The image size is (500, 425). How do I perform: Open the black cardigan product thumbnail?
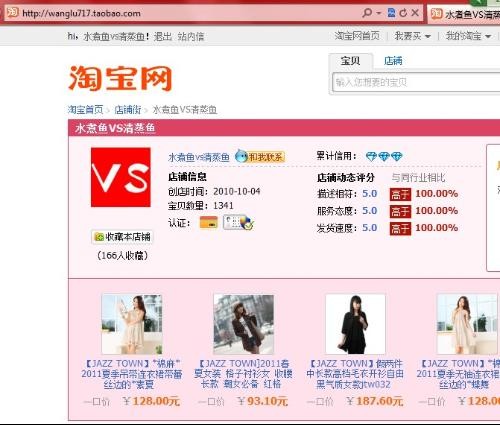[x=355, y=324]
